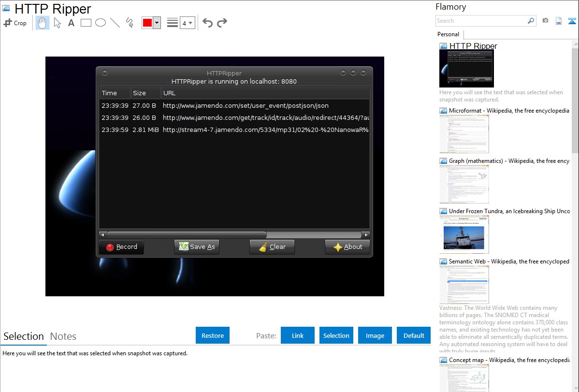Click the red color swatch
The width and height of the screenshot is (579, 392).
tap(147, 23)
